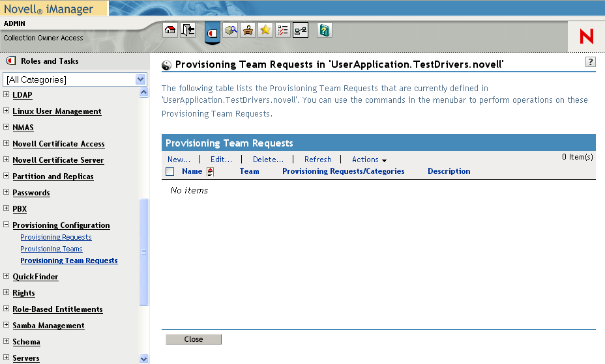Open the Provisioning Teams link
Screen dimensions: 605x364
(x=52, y=249)
